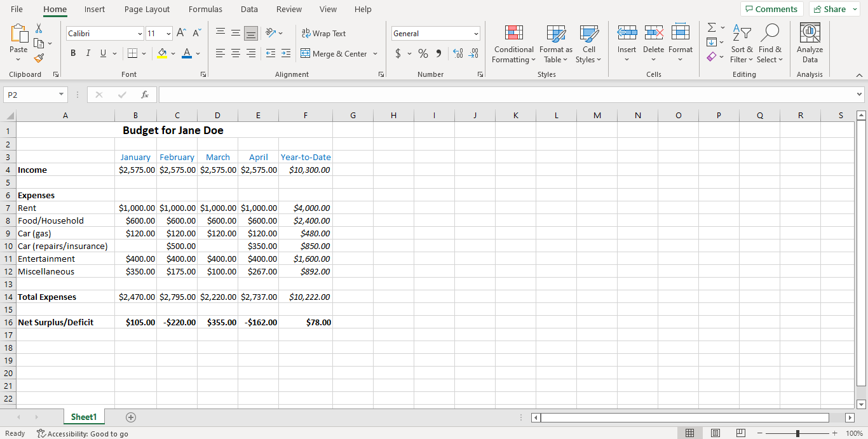Viewport: 868px width, 439px height.
Task: Open Cell Styles gallery
Action: (588, 43)
